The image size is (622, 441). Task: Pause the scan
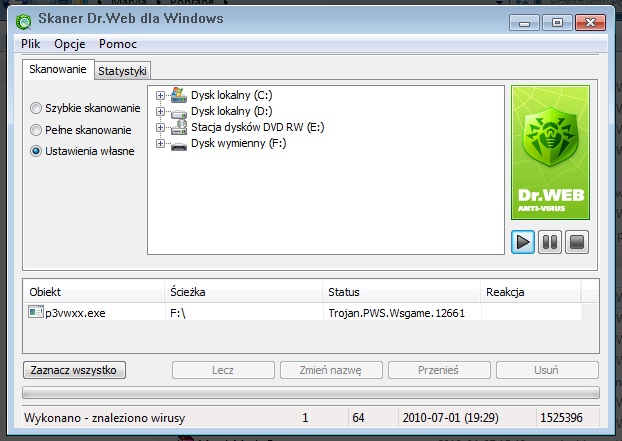click(550, 242)
